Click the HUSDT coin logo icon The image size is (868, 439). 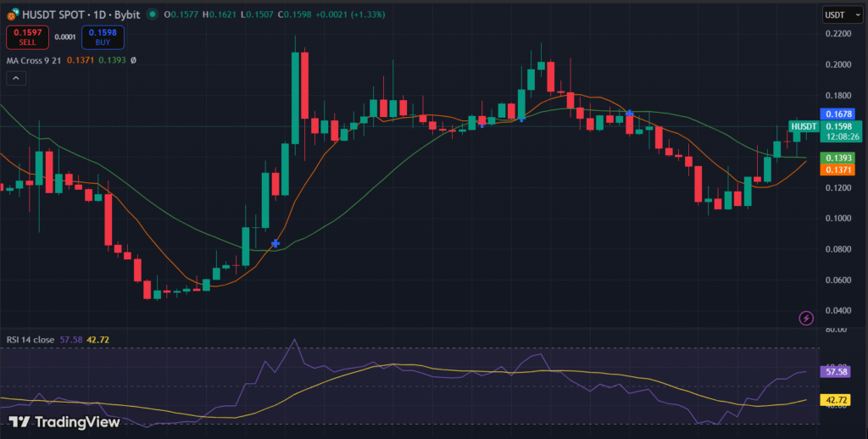[9, 14]
